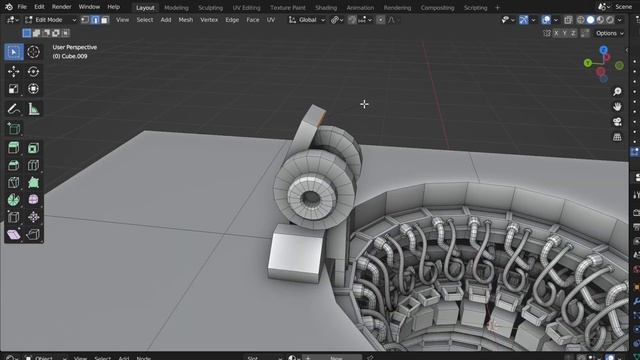
Task: Open the gizmo options dropdown
Action: click(533, 20)
